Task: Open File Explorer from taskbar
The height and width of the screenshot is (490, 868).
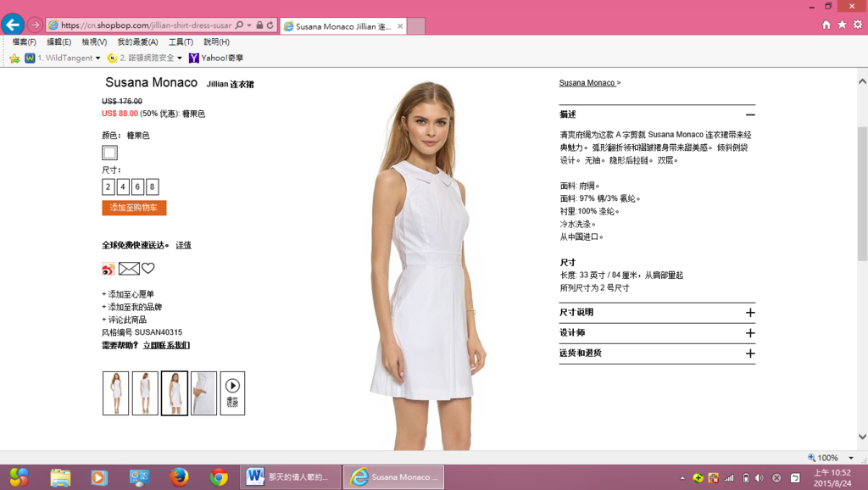Action: tap(60, 476)
